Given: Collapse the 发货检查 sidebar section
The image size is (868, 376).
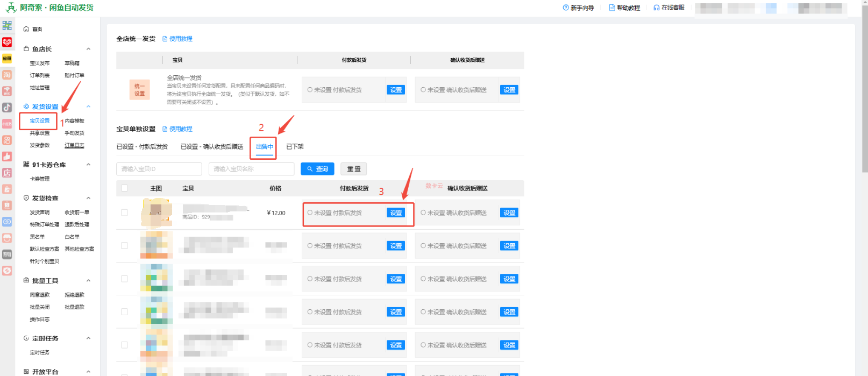Looking at the screenshot, I should click(x=89, y=198).
